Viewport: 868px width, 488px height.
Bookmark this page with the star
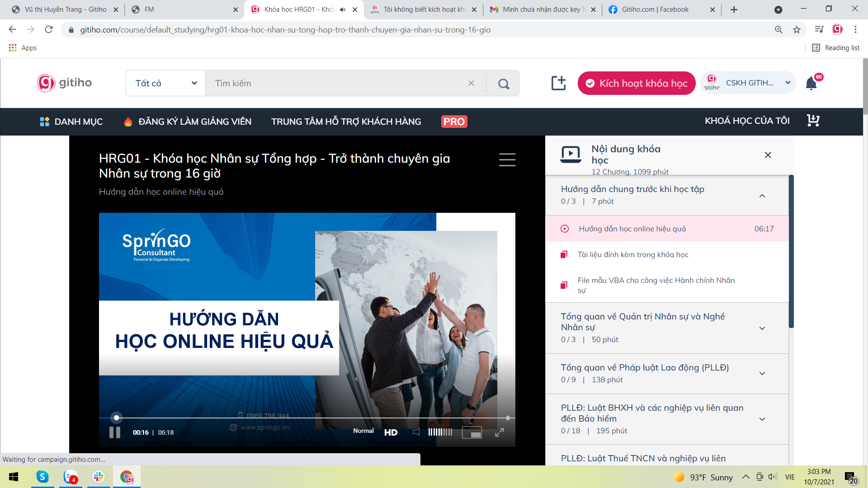click(x=797, y=29)
